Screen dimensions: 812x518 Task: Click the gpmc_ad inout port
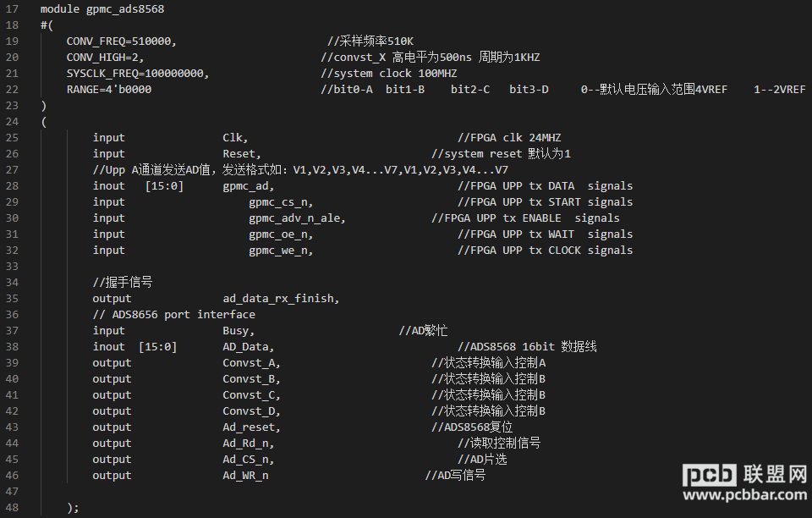[x=245, y=186]
